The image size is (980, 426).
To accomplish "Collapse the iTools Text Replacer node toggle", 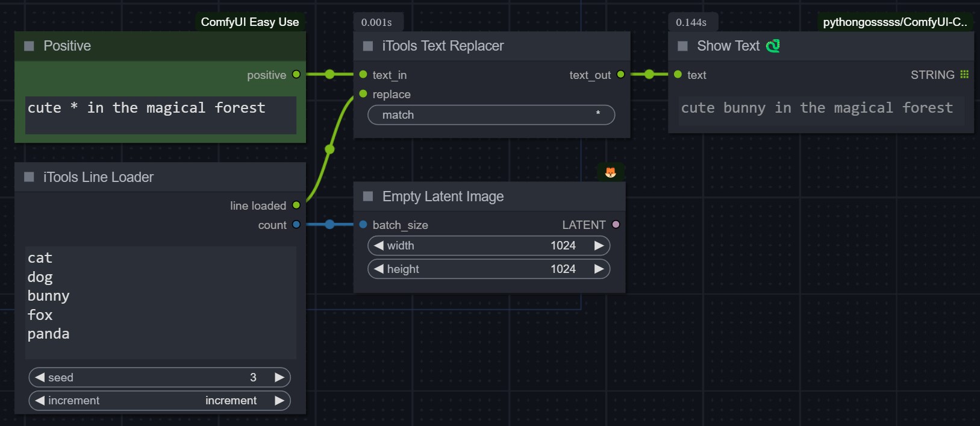I will pyautogui.click(x=368, y=46).
